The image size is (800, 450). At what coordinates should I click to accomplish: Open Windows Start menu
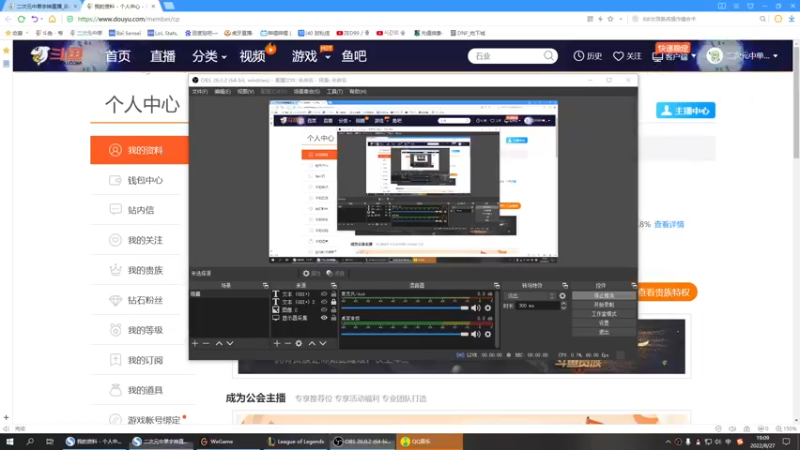(10, 442)
